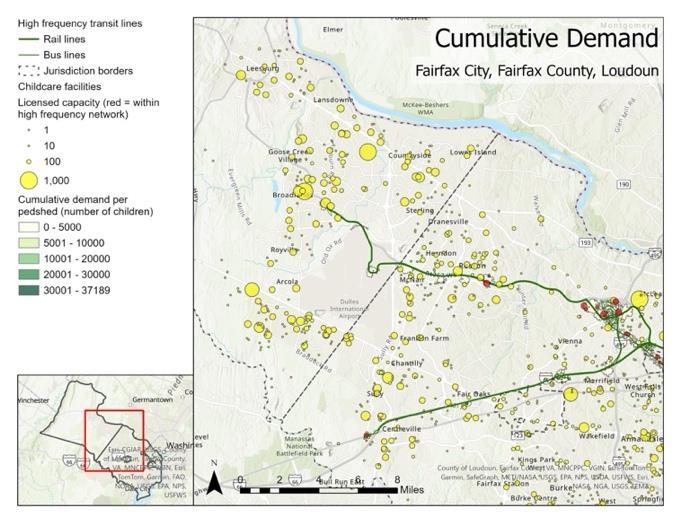Click the Miles scale bar label
This screenshot has height=526, width=682.
pyautogui.click(x=411, y=490)
